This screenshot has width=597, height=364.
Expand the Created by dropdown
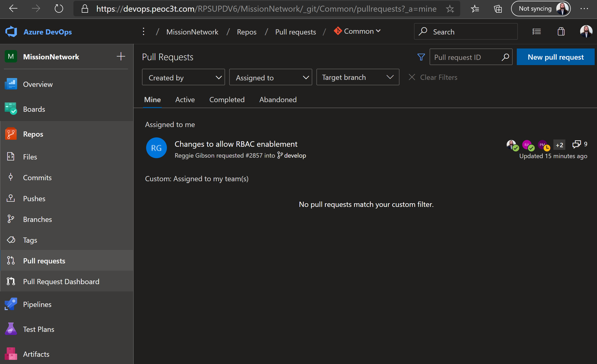click(x=183, y=77)
